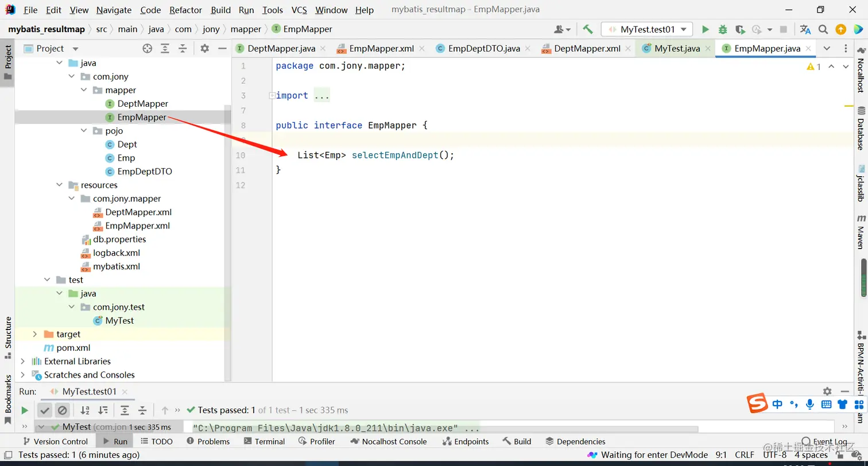
Task: Click the greyed-out Stop square icon
Action: [x=784, y=29]
